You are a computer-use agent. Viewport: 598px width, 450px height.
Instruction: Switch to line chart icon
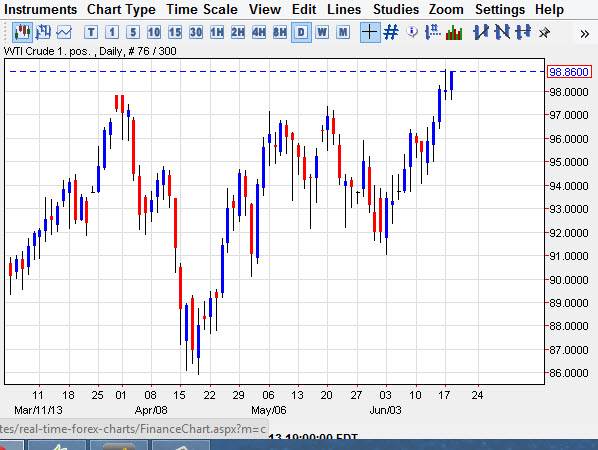64,32
